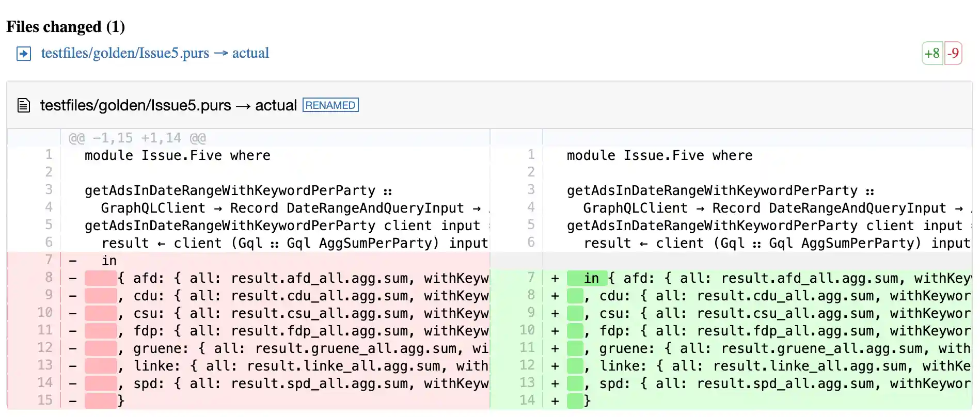Click the arrow icon beside the Issue5.purs link
This screenshot has height=417, width=980.
[24, 54]
